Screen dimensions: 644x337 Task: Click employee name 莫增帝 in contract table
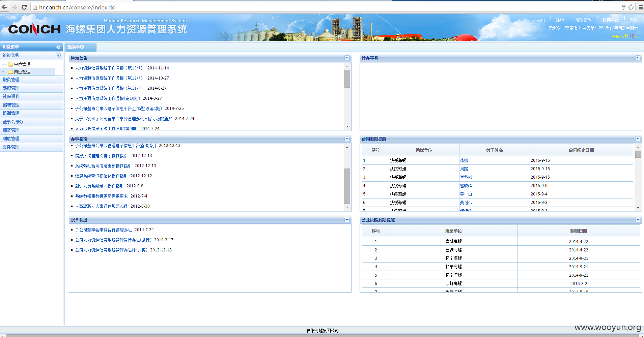click(466, 203)
